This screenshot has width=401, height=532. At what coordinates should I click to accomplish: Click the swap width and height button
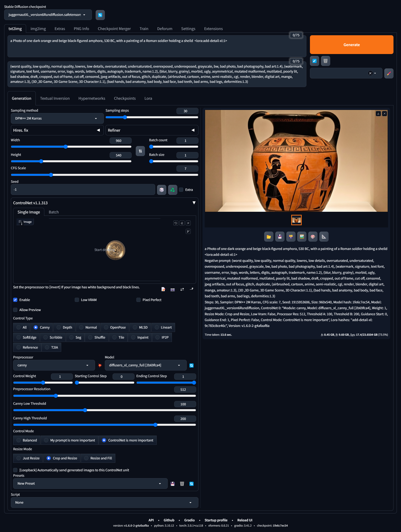pos(140,151)
